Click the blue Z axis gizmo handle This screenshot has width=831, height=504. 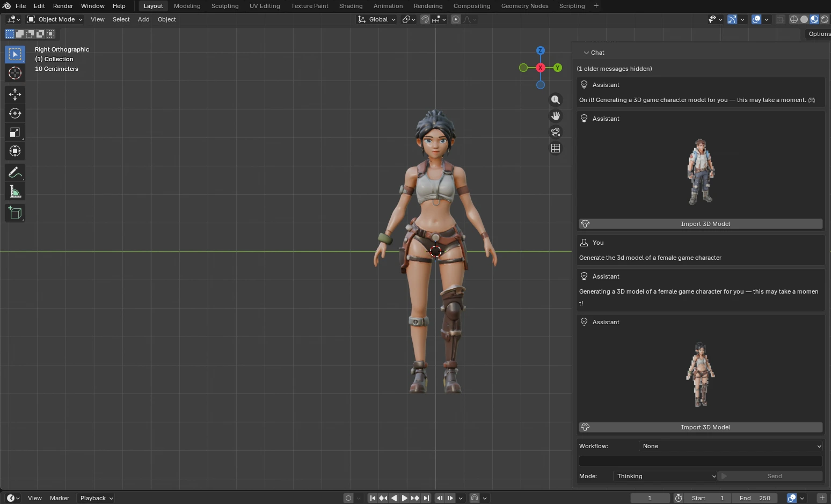541,50
